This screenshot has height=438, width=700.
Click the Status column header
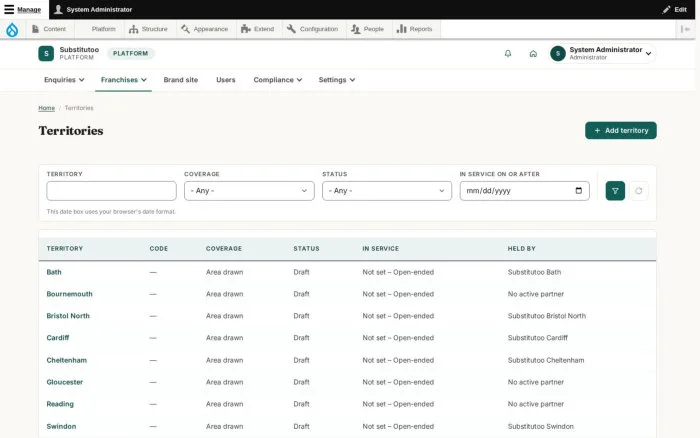[306, 248]
